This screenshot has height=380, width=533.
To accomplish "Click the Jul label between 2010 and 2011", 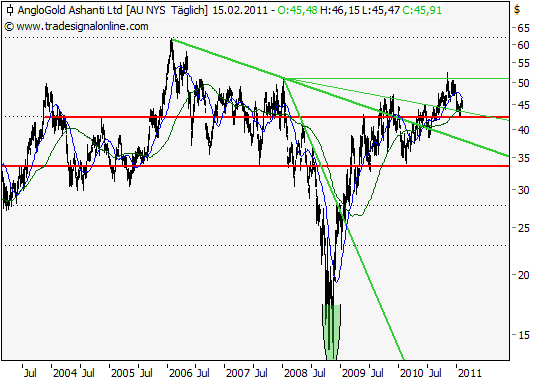I will pyautogui.click(x=435, y=373).
